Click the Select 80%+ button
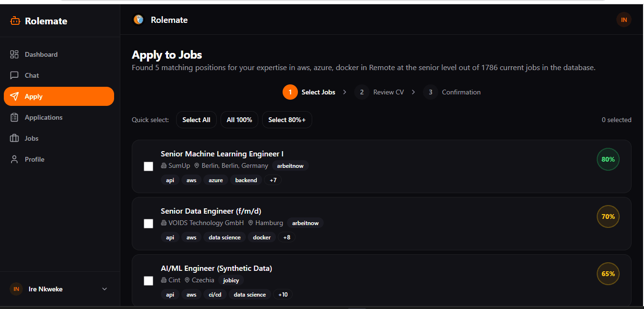Viewport: 644px width, 309px height. point(287,120)
